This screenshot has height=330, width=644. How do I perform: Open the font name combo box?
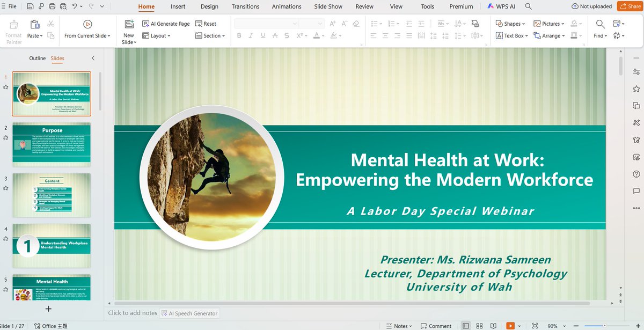click(266, 24)
